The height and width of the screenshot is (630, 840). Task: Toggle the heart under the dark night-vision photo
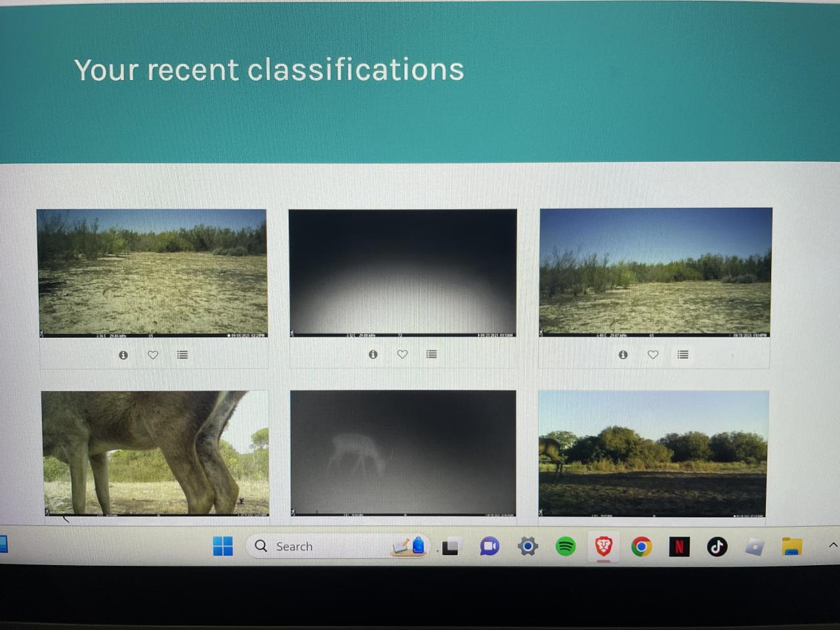(x=402, y=354)
